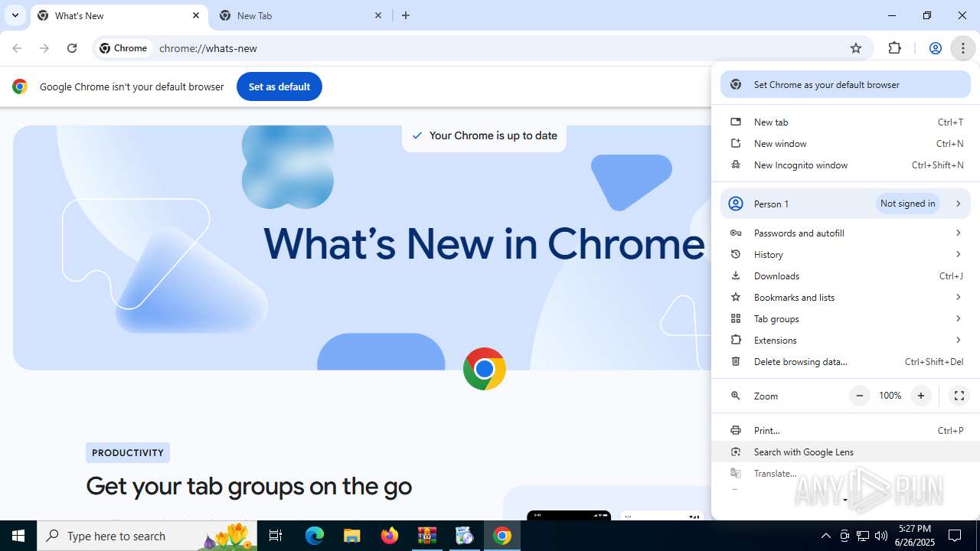980x551 pixels.
Task: Close the New Tab tab
Action: tap(378, 15)
